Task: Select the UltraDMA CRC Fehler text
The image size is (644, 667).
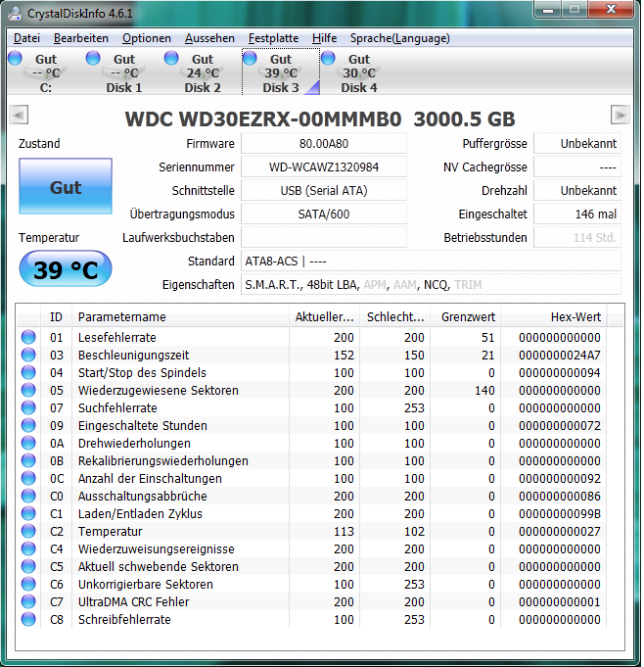Action: click(133, 602)
